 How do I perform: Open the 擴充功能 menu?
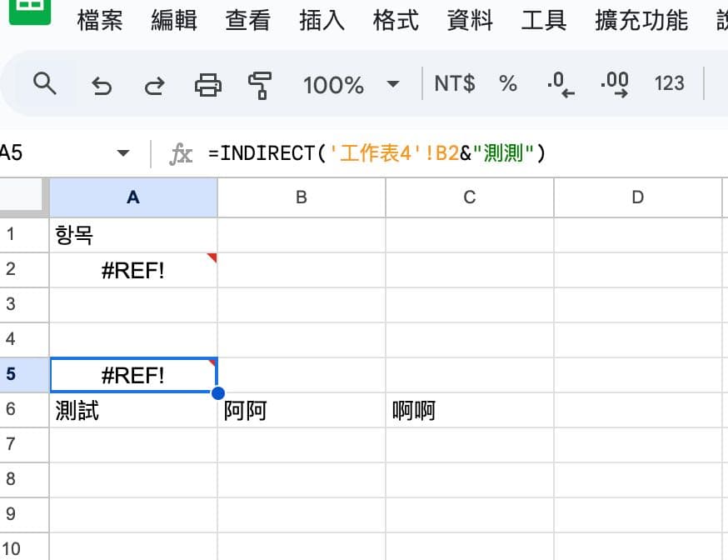coord(641,21)
